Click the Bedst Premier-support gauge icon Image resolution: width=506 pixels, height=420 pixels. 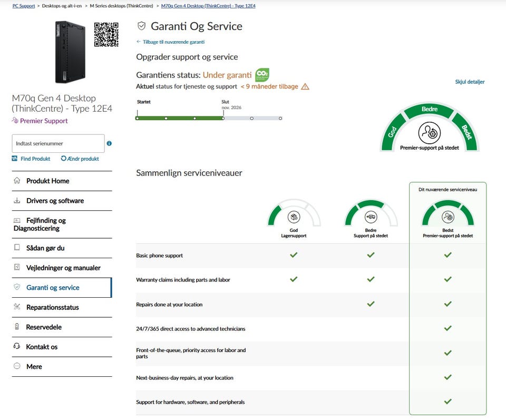point(447,217)
